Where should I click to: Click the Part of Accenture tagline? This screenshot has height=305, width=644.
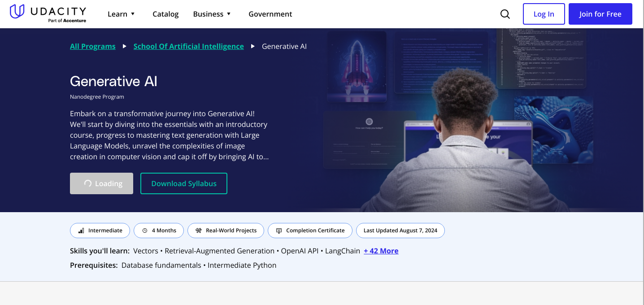(x=67, y=21)
